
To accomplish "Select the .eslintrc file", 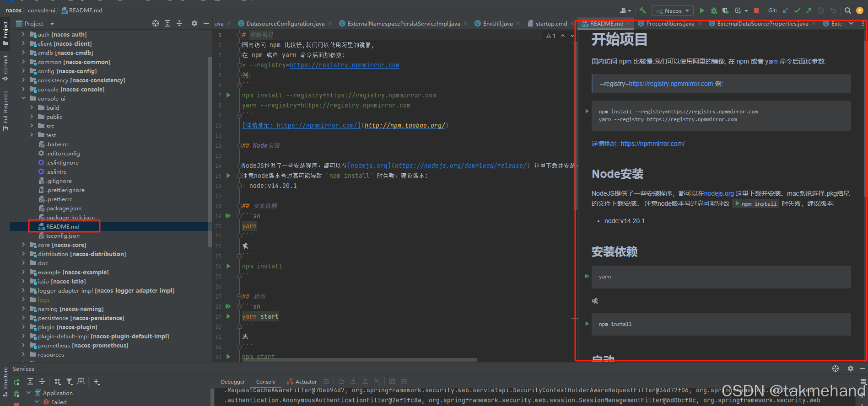I will click(x=56, y=172).
